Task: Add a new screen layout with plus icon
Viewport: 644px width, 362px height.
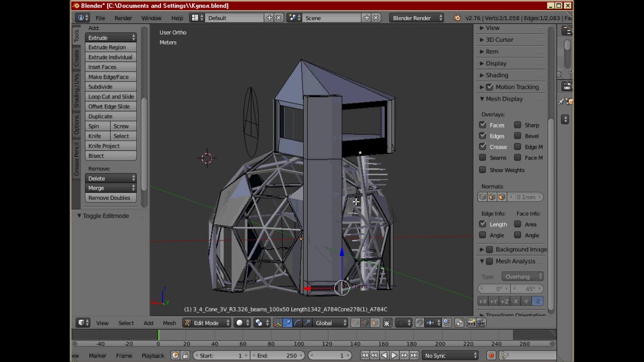Action: [x=270, y=18]
